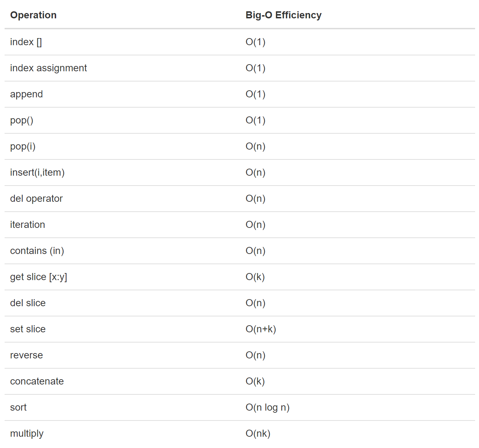Viewport: 479px width, 448px height.
Task: Select the "append" operation cell
Action: pos(26,94)
